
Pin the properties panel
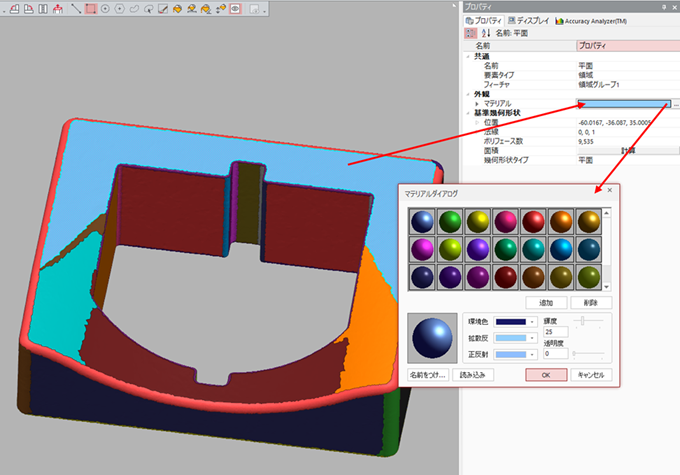pyautogui.click(x=661, y=6)
